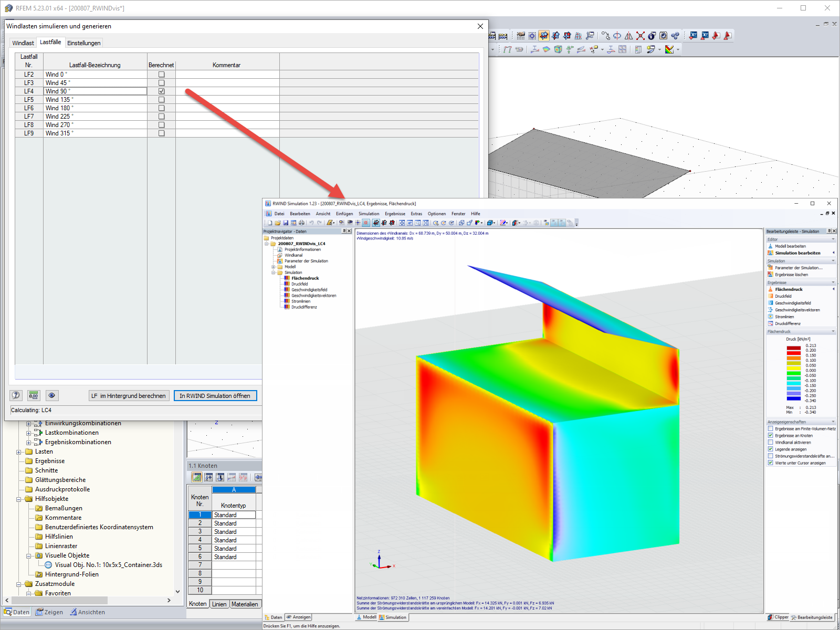
Task: Click Undo icon in RWIND toolbar
Action: pyautogui.click(x=311, y=223)
